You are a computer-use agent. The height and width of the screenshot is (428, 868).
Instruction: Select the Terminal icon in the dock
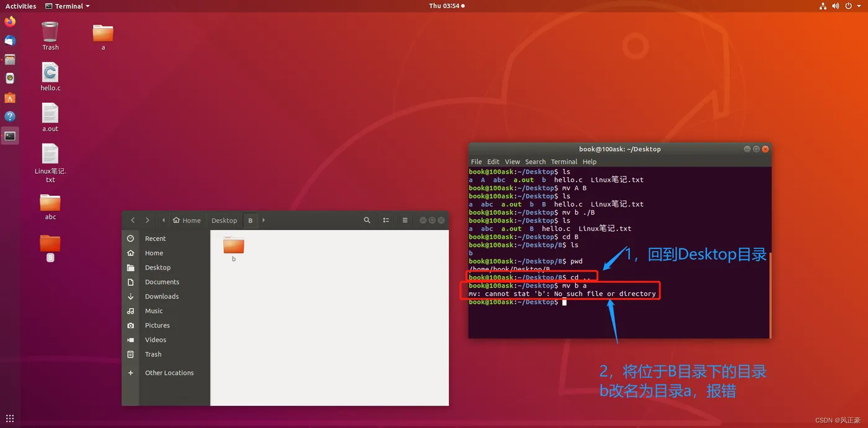click(10, 136)
